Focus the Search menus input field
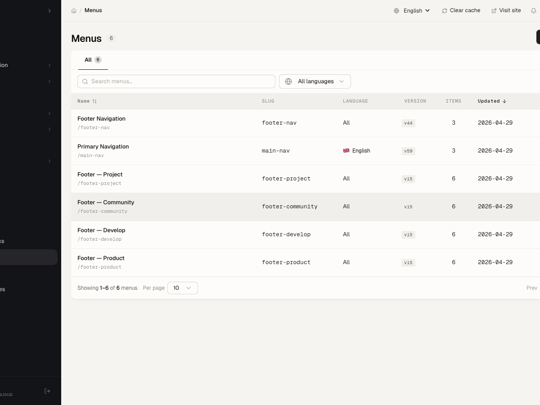The image size is (540, 405). (x=176, y=82)
